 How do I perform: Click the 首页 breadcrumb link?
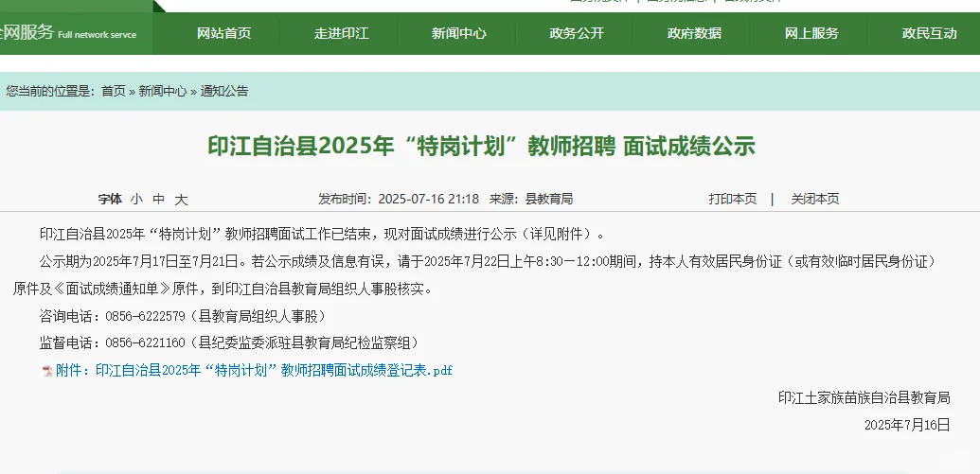point(113,91)
